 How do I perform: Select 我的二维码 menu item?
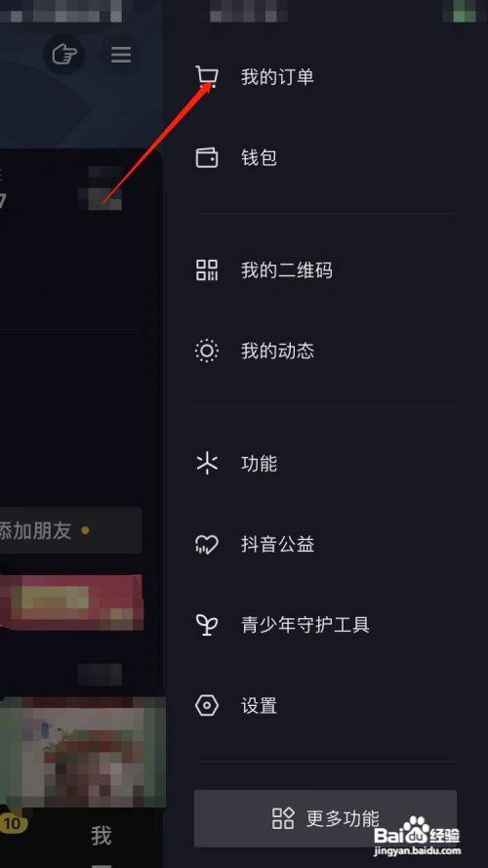(325, 270)
